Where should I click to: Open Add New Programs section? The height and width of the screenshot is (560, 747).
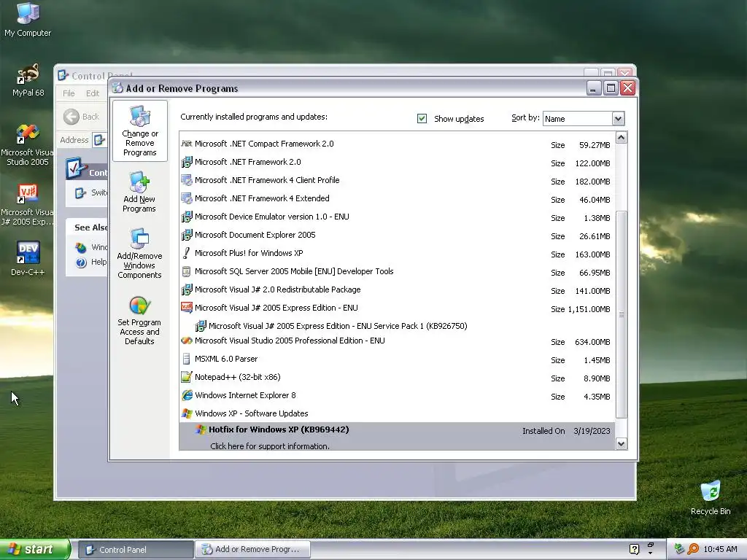pos(139,192)
